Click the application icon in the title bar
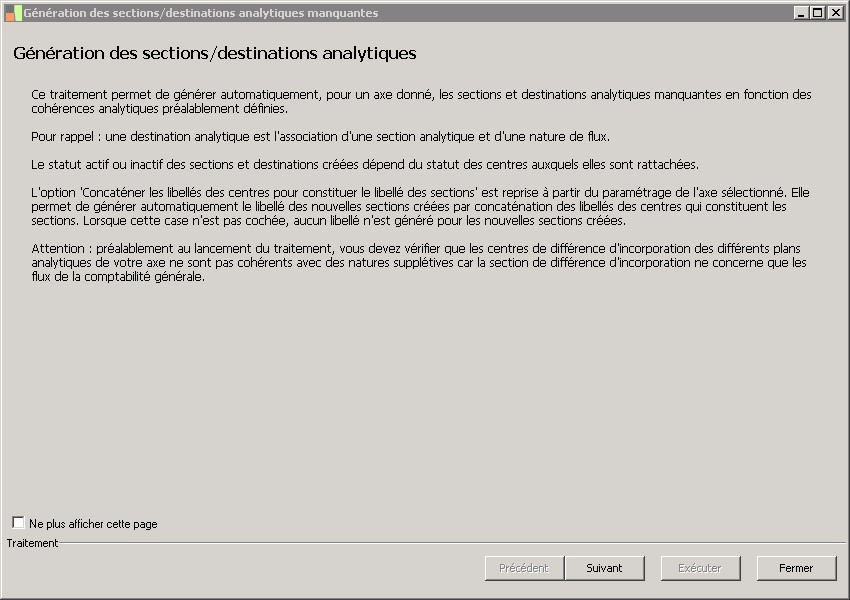 tap(13, 13)
